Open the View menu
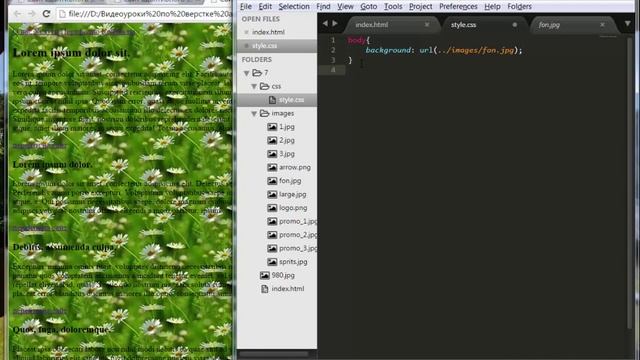This screenshot has width=640, height=360. (345, 7)
